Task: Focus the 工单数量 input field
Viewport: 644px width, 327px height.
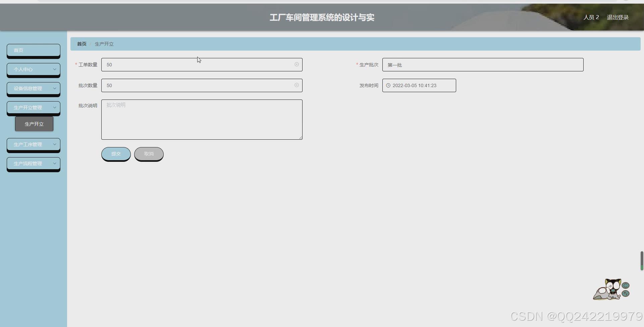Action: point(202,65)
